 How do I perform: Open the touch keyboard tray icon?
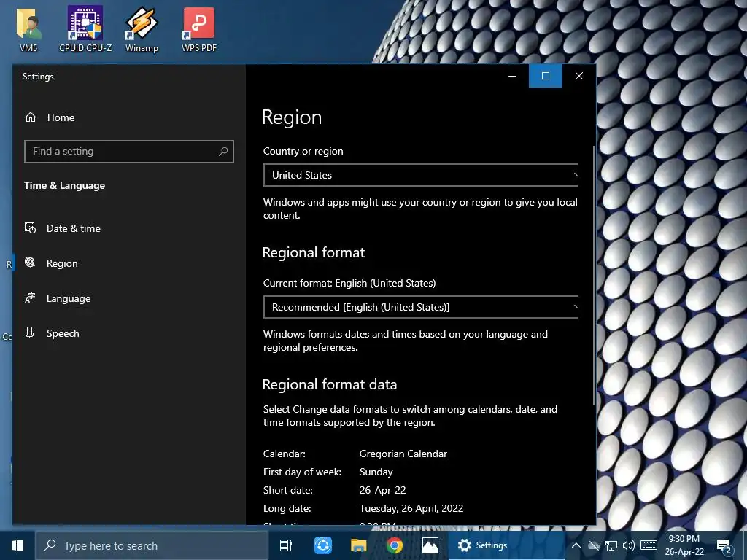point(649,545)
